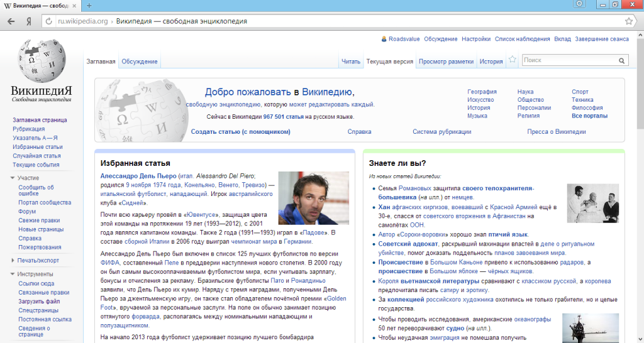Click the Wikipedia globe logo in sidebar
The image size is (644, 343).
pyautogui.click(x=42, y=61)
